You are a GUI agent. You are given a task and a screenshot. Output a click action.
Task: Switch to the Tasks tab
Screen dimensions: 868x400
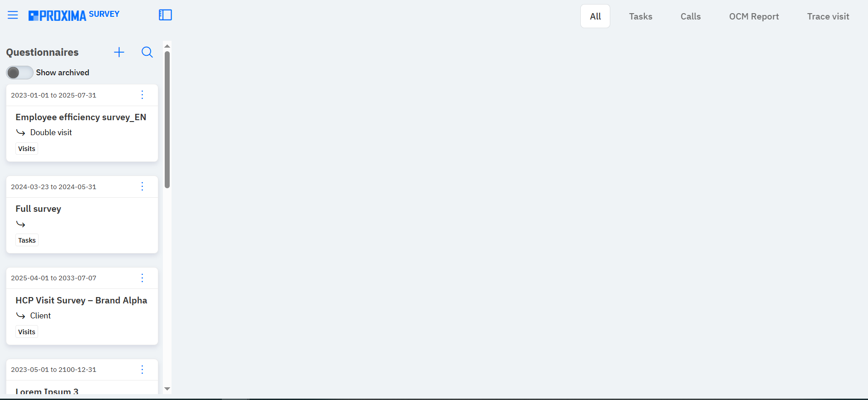pyautogui.click(x=640, y=16)
